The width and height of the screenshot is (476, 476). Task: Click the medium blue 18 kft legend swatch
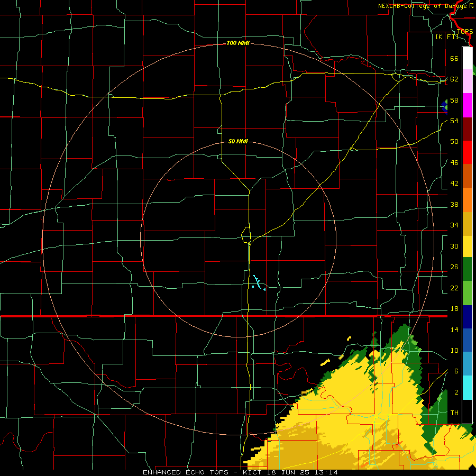pyautogui.click(x=467, y=340)
